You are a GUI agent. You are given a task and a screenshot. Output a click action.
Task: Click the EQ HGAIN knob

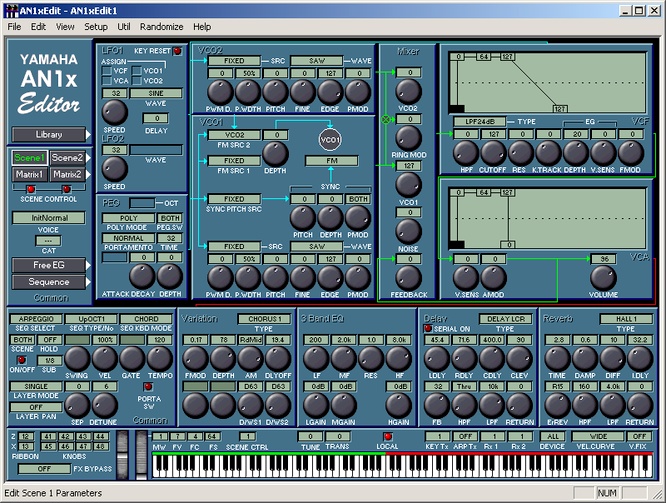(x=398, y=405)
